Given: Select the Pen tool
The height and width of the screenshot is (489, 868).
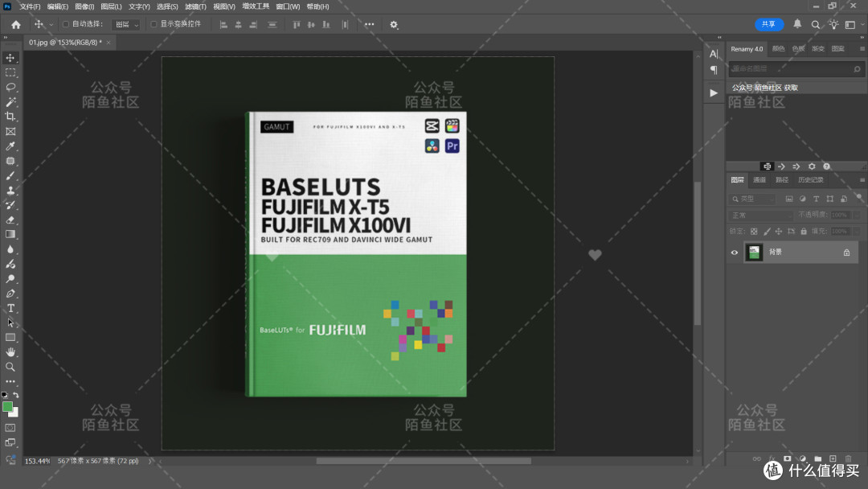Looking at the screenshot, I should point(10,294).
